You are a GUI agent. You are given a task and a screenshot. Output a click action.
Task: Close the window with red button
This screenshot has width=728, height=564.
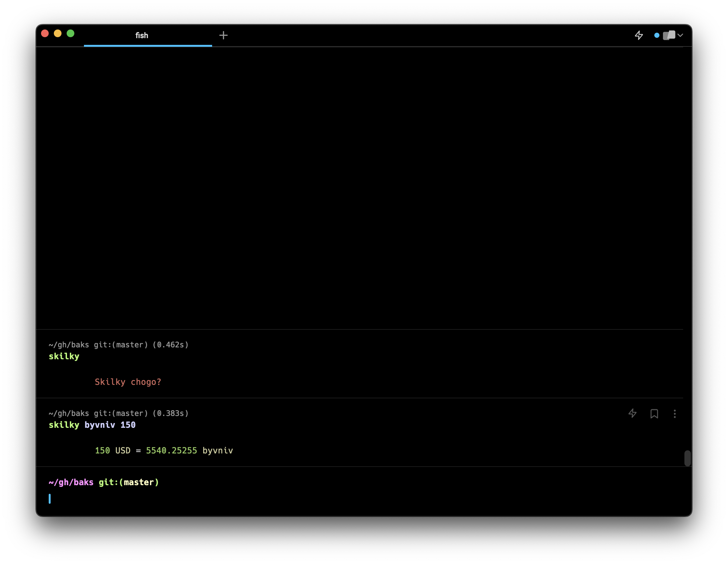click(45, 34)
